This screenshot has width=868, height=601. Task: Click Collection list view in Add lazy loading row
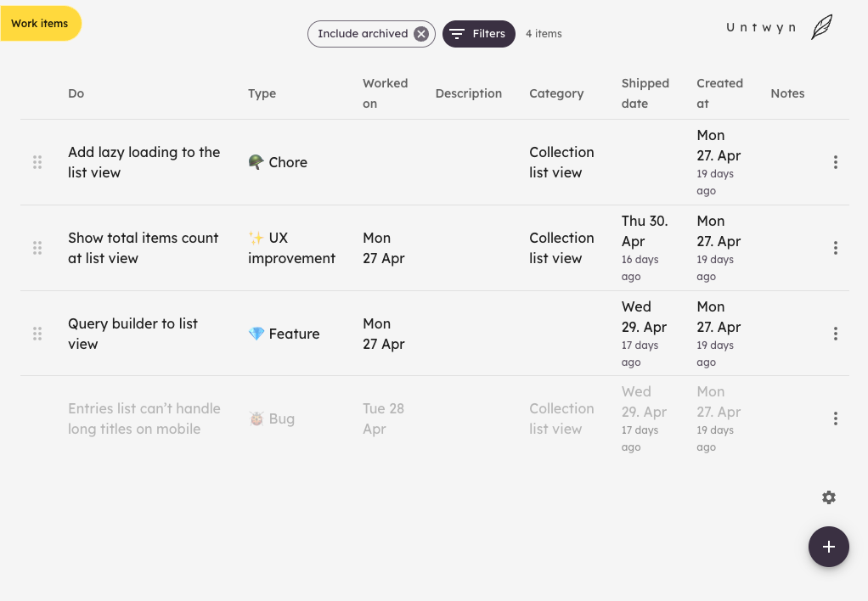point(561,162)
